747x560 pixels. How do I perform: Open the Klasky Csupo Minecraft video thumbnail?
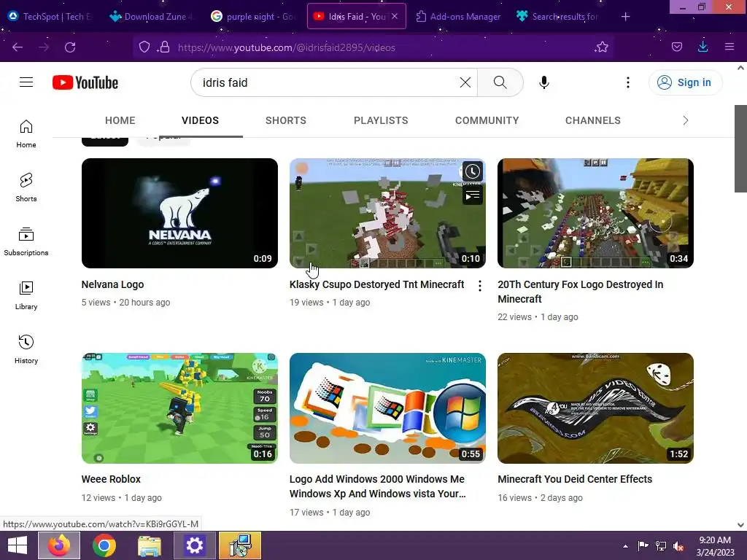click(387, 213)
